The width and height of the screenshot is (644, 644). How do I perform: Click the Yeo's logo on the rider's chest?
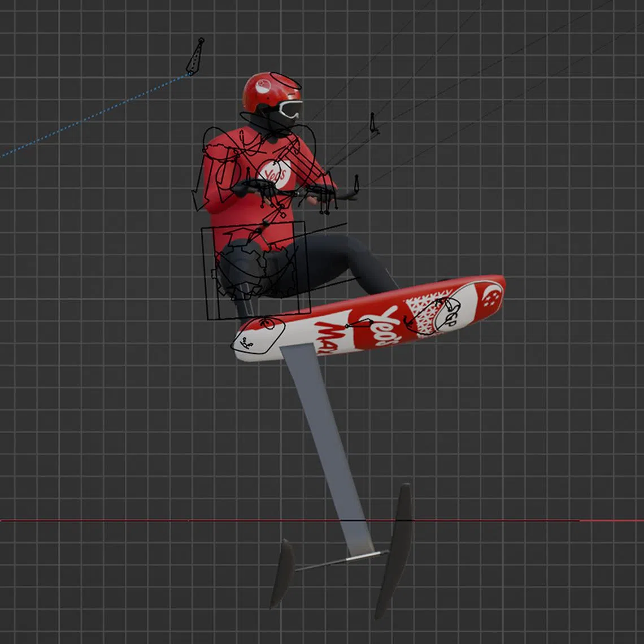tap(276, 172)
